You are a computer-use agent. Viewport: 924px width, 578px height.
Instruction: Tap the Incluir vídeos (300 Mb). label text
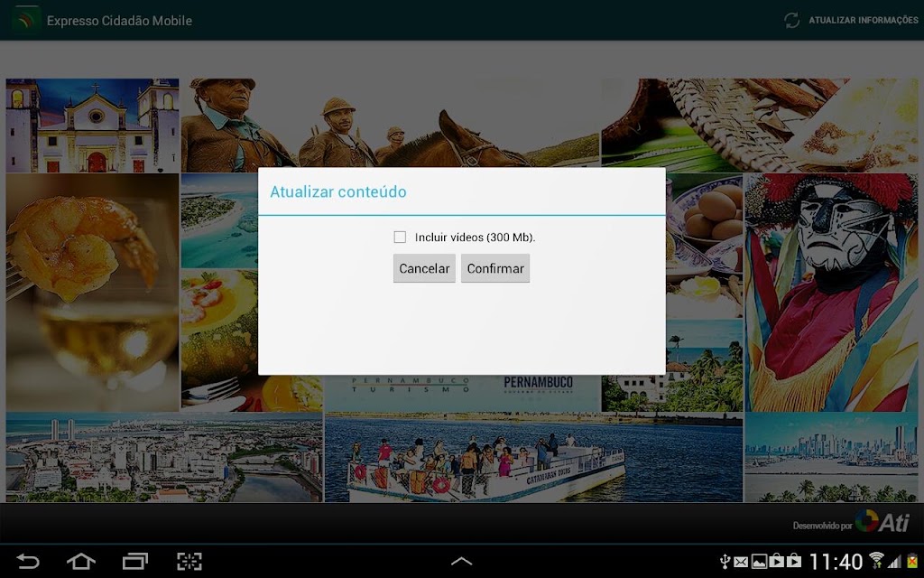(475, 238)
